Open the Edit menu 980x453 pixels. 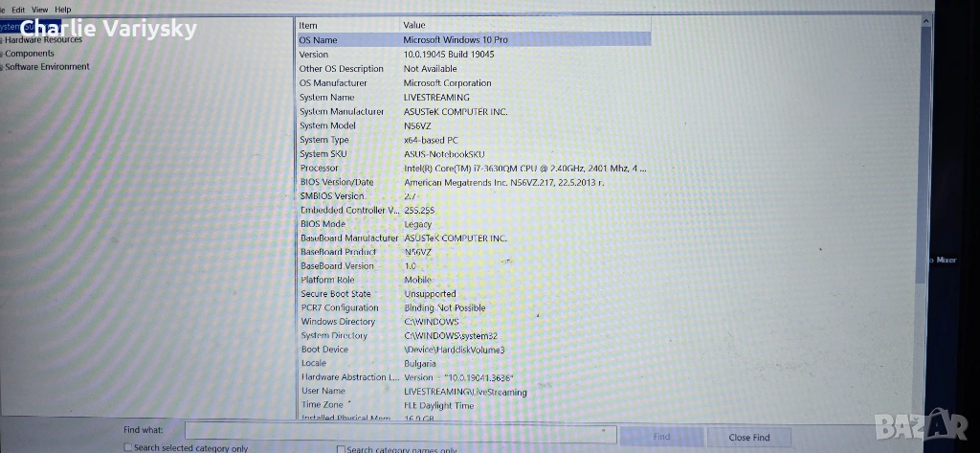18,10
